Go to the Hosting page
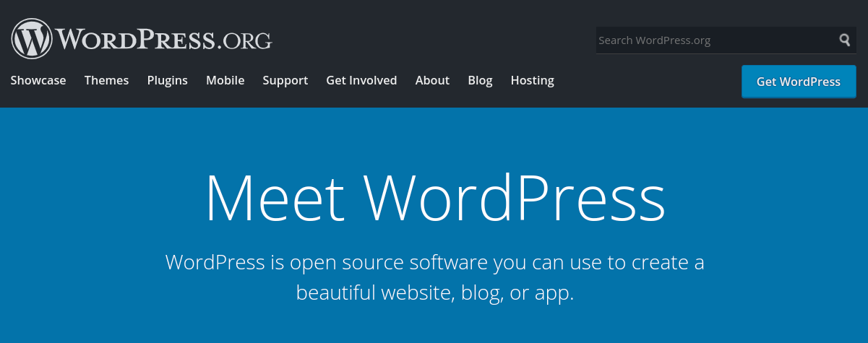 click(x=533, y=80)
